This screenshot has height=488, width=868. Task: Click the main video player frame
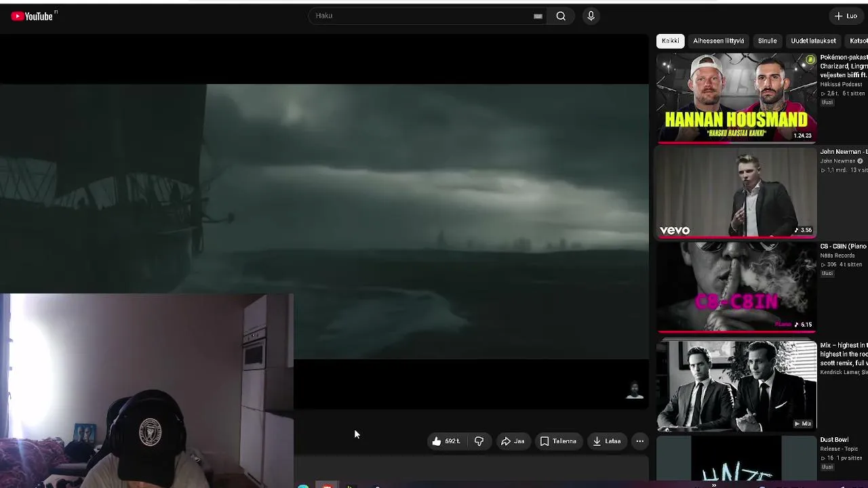pos(324,221)
